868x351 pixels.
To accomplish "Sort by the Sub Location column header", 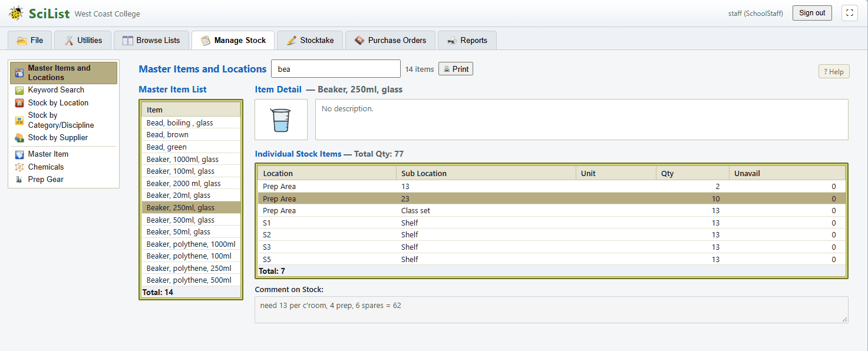I will click(x=486, y=173).
